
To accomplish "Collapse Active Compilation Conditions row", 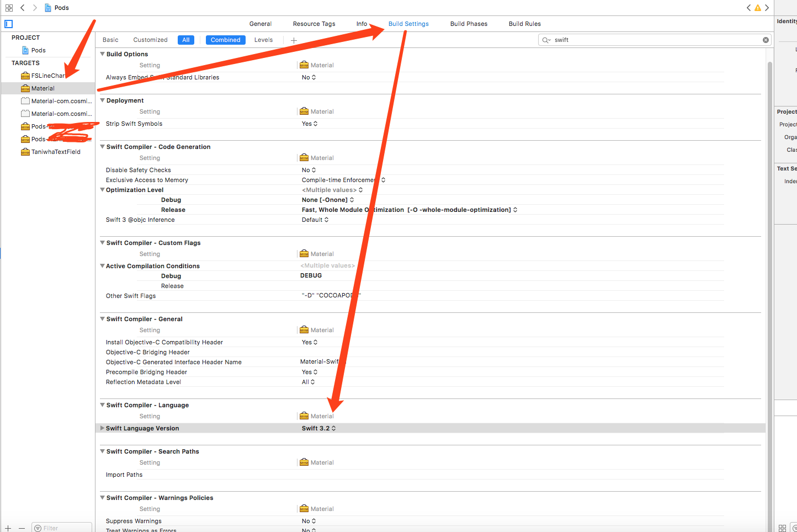I will tap(102, 266).
